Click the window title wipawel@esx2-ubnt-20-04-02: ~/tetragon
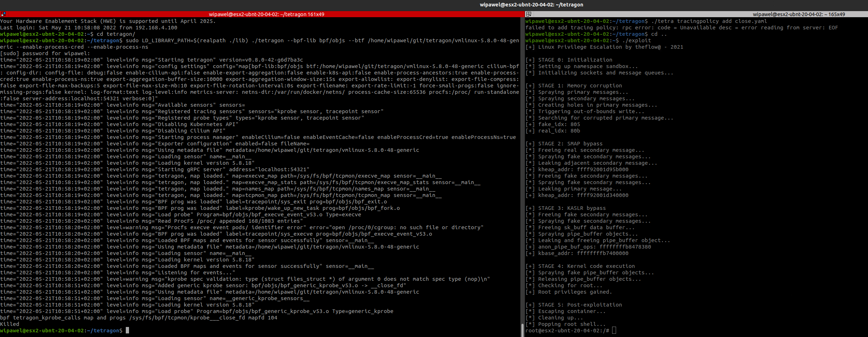868x337 pixels. [x=531, y=5]
